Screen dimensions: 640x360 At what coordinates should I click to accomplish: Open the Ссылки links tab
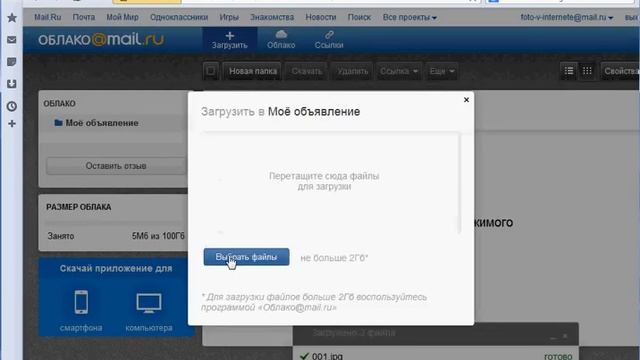pos(329,40)
